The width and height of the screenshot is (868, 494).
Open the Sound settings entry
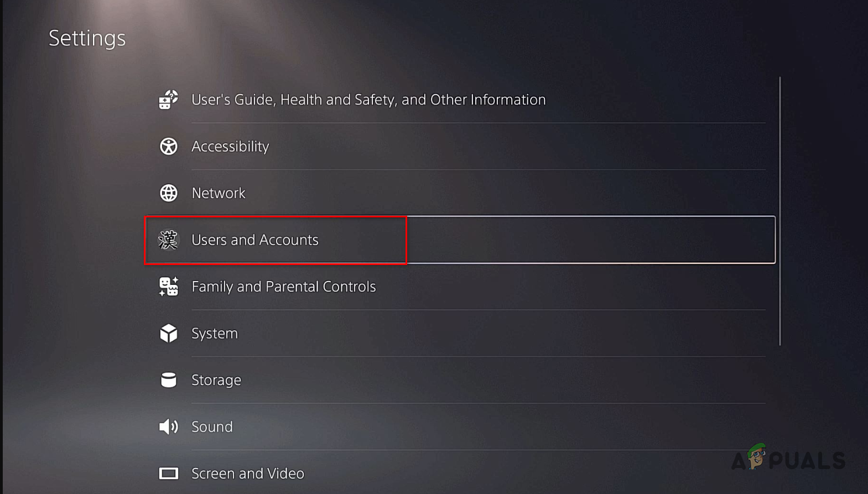coord(212,426)
